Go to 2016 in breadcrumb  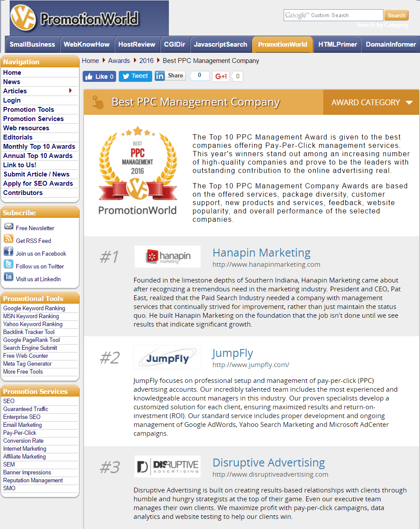point(146,61)
